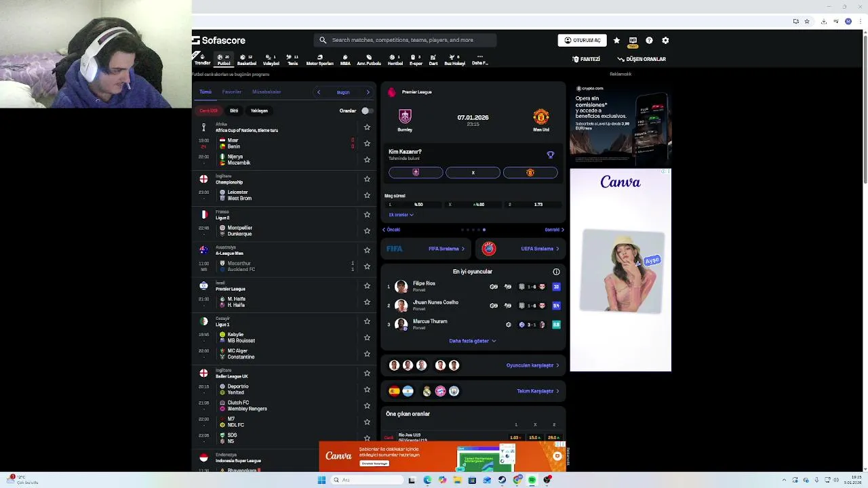Go to Sonraki featured match
This screenshot has height=488, width=868.
(x=554, y=230)
